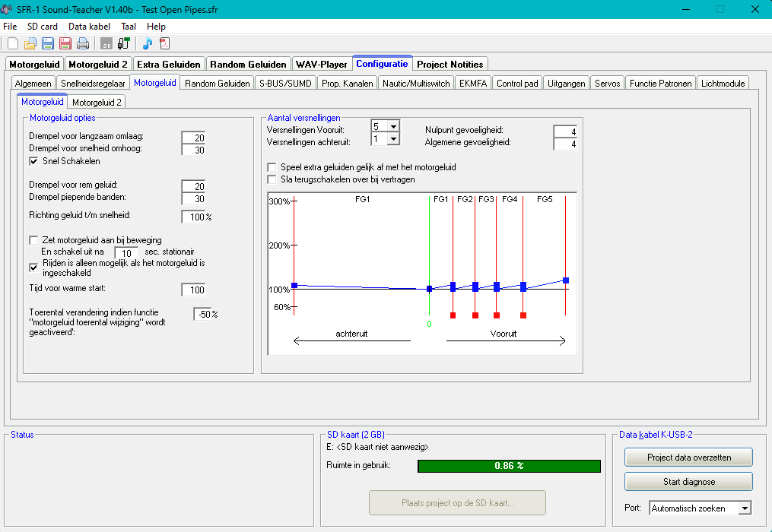Image resolution: width=772 pixels, height=532 pixels.
Task: Select the Nautic/Multiswitch tab
Action: pos(416,83)
